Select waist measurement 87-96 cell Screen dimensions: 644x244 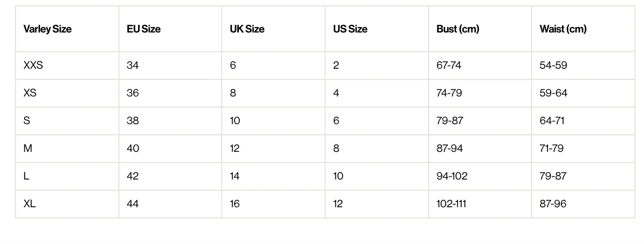point(583,204)
